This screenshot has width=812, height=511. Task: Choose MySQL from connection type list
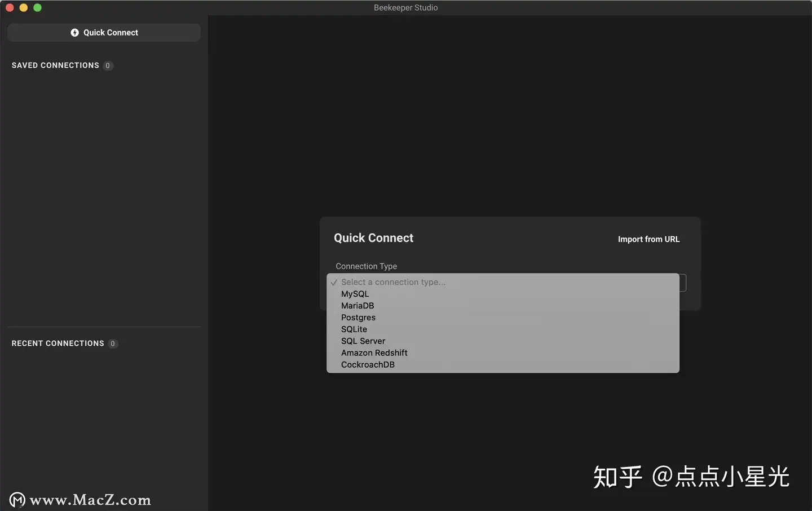click(503, 294)
